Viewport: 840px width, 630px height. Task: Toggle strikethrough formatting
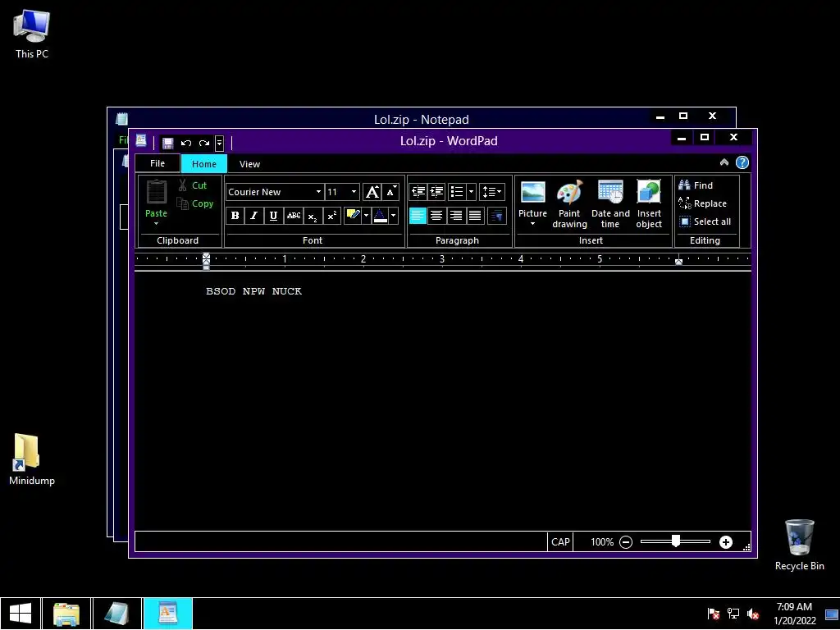[x=293, y=216]
